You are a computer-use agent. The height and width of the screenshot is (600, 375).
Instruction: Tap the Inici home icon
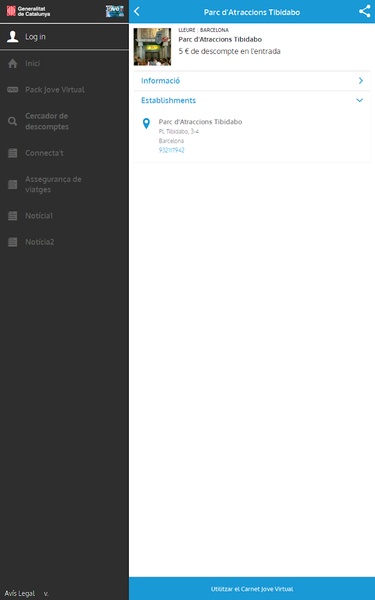13,64
